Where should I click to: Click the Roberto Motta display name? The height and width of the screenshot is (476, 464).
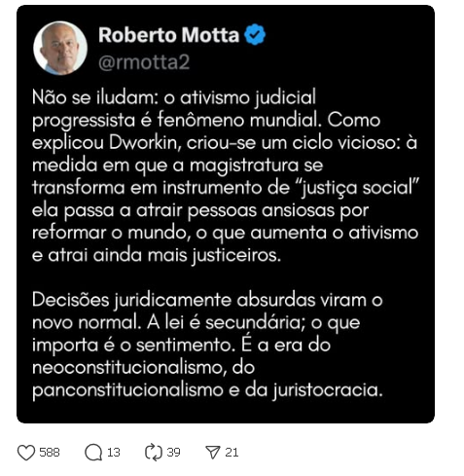tap(168, 35)
